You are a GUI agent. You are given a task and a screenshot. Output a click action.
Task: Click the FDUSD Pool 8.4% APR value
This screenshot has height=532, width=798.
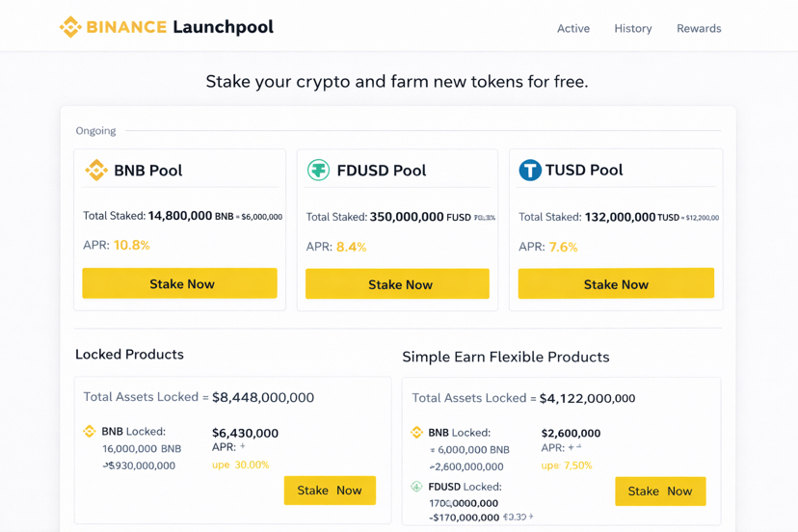351,247
